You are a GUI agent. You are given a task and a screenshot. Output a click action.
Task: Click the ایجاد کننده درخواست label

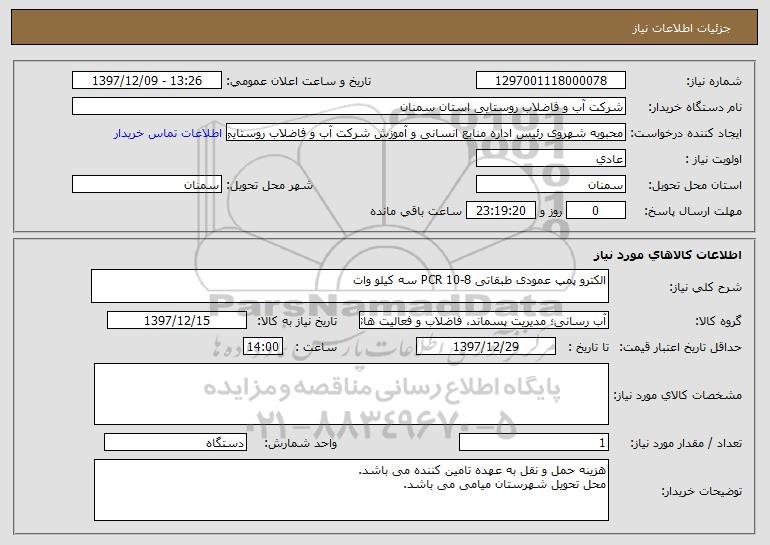click(x=686, y=133)
